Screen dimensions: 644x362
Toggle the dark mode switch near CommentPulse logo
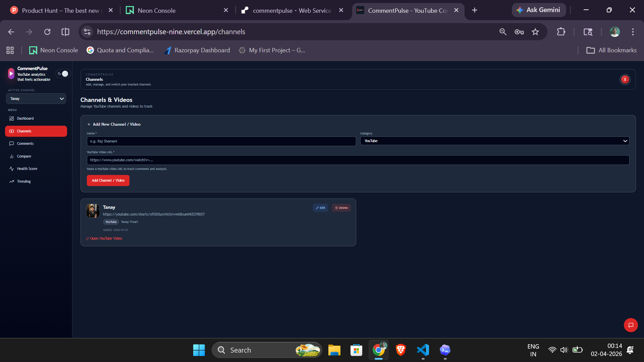[x=63, y=73]
